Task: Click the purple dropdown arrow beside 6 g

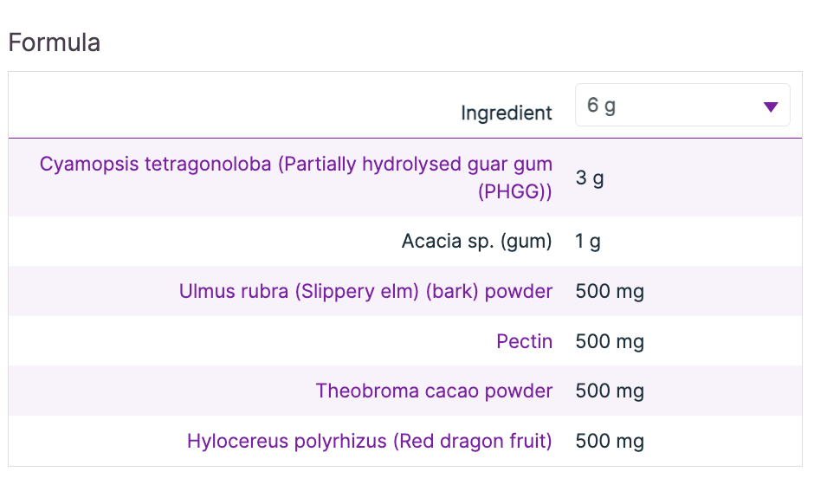Action: (771, 107)
